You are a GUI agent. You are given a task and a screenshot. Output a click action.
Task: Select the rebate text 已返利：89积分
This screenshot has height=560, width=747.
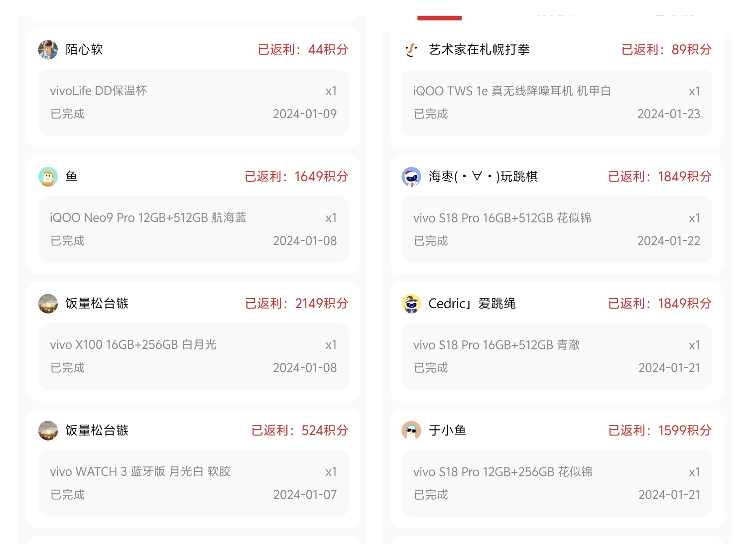click(666, 50)
